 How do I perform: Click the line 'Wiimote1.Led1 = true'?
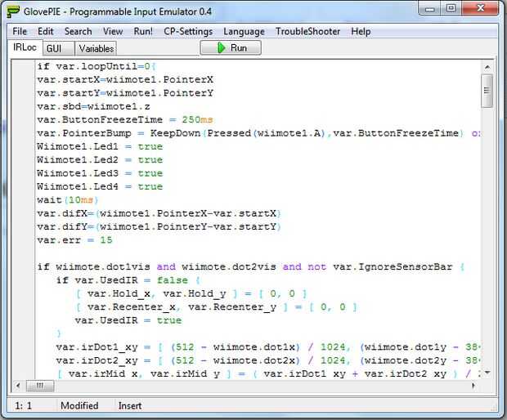point(100,146)
